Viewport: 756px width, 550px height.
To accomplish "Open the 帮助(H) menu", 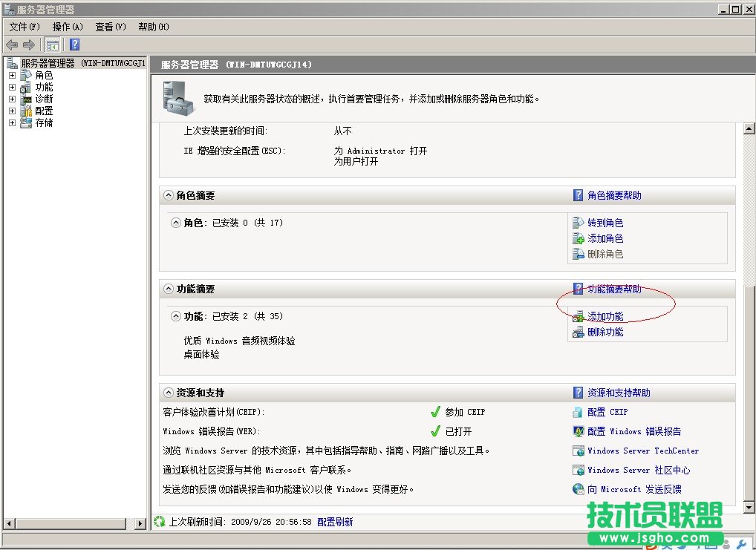I will pos(152,26).
